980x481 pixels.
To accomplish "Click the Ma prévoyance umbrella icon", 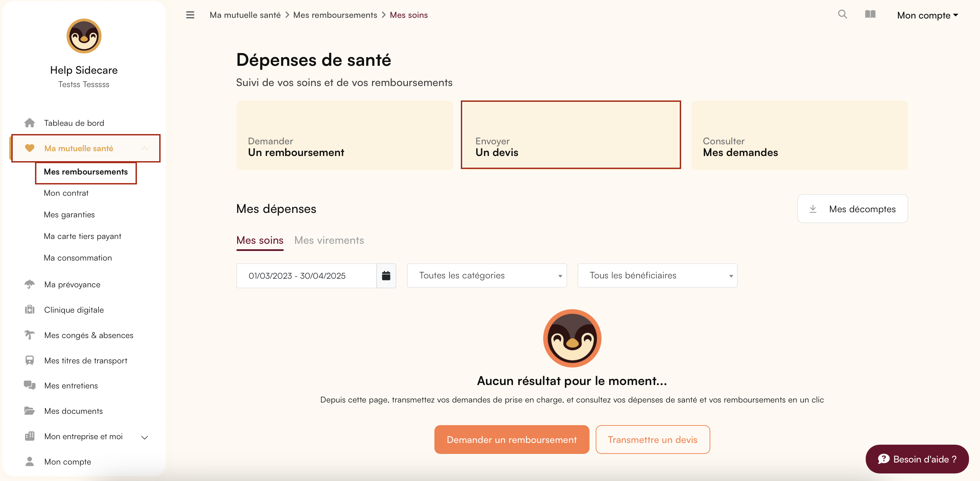I will 30,285.
